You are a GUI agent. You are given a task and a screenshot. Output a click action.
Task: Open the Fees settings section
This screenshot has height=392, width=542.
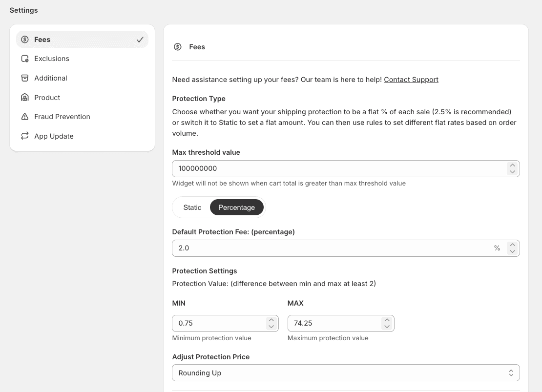coord(82,40)
